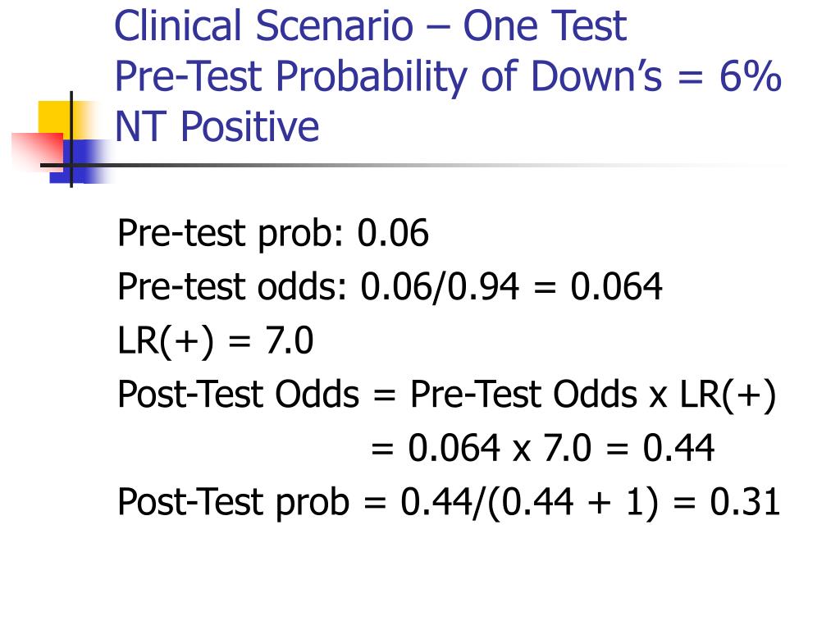The width and height of the screenshot is (840, 630).
Task: Click the result value 0.31
Action: click(745, 502)
